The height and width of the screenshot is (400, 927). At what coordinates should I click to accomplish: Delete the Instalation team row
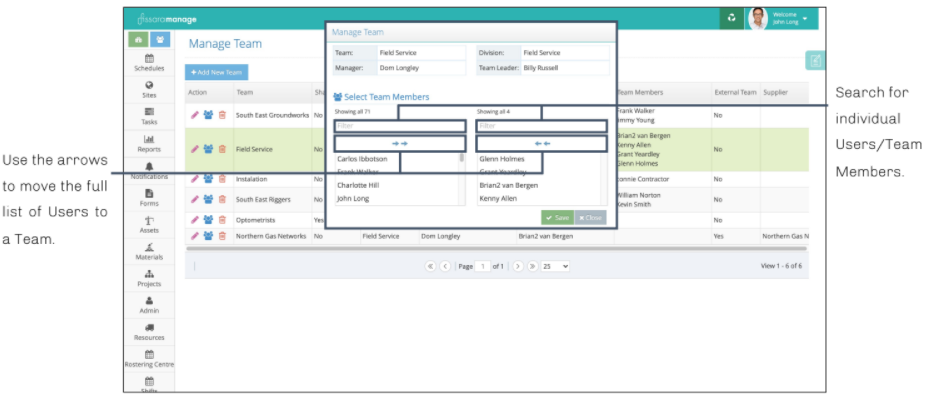[x=222, y=179]
